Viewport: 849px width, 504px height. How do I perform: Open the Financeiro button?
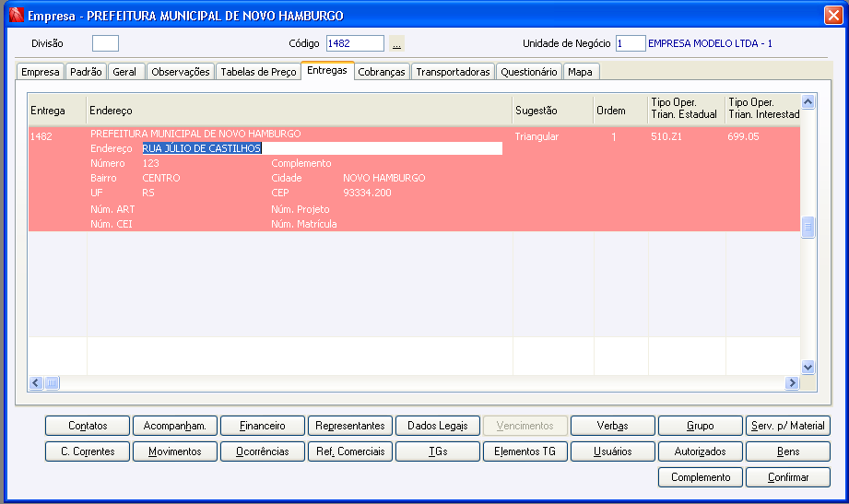click(x=263, y=426)
